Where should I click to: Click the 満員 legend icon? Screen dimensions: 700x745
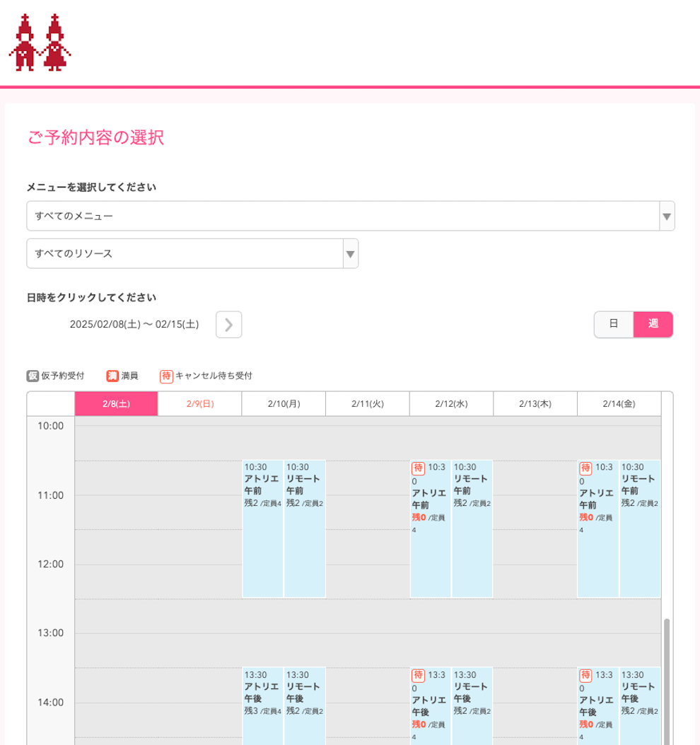(x=112, y=376)
